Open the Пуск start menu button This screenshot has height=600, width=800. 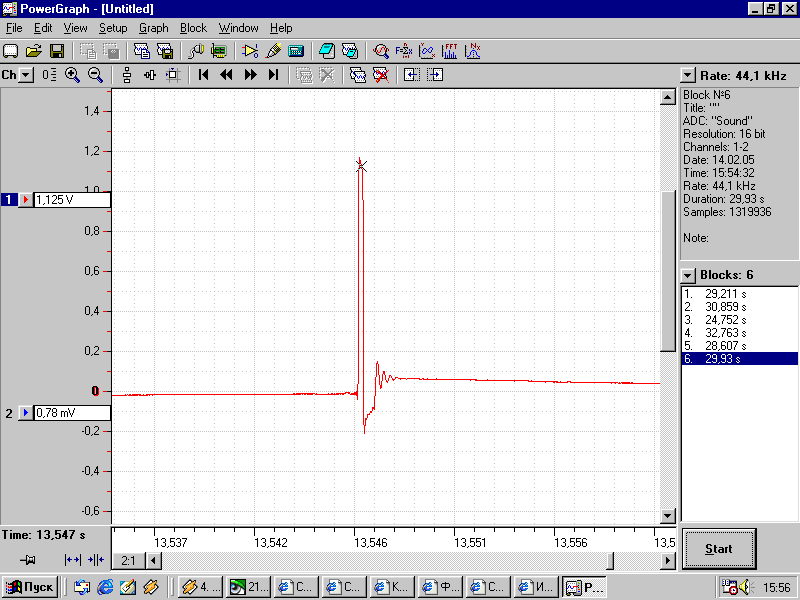[x=30, y=587]
